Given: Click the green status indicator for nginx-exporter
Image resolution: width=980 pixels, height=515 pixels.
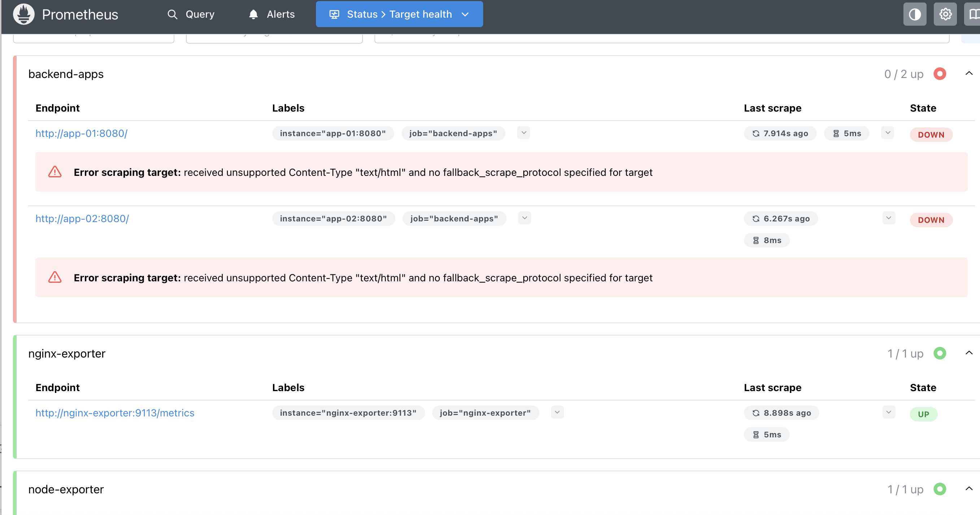Looking at the screenshot, I should pos(939,353).
